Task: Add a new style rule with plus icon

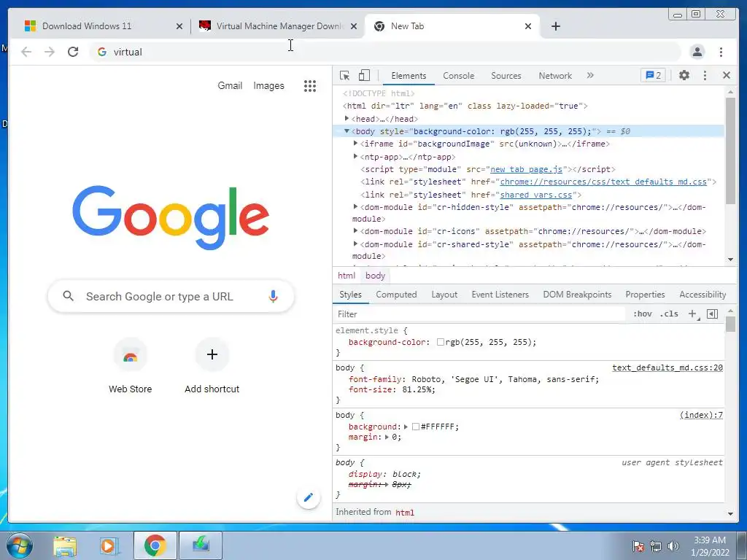Action: click(x=693, y=314)
